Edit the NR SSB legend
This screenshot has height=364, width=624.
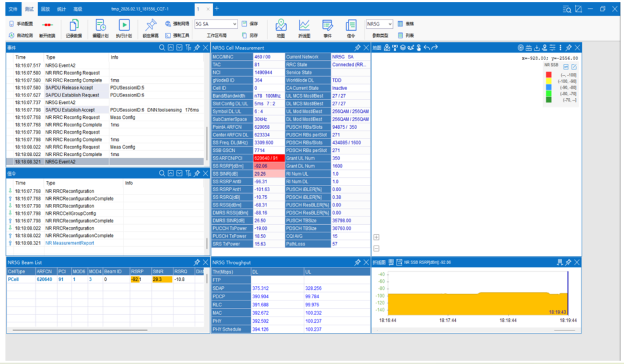click(x=574, y=67)
